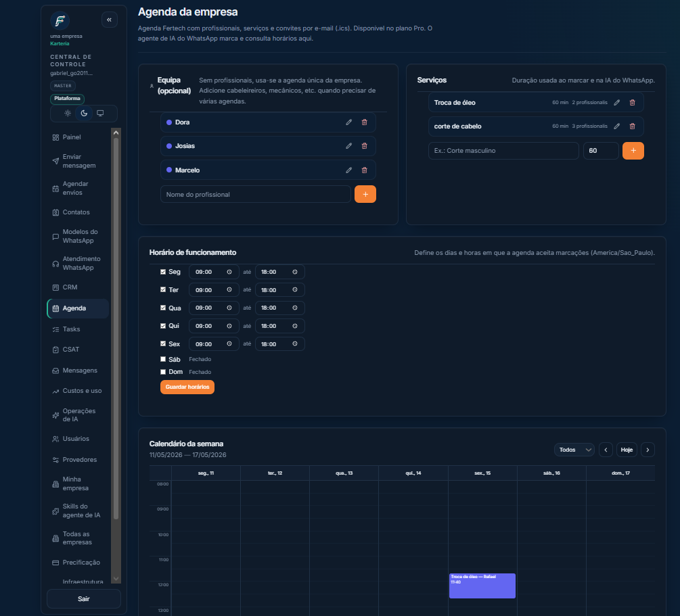Open Atendimento WhatsApp in the sidebar

coord(78,263)
